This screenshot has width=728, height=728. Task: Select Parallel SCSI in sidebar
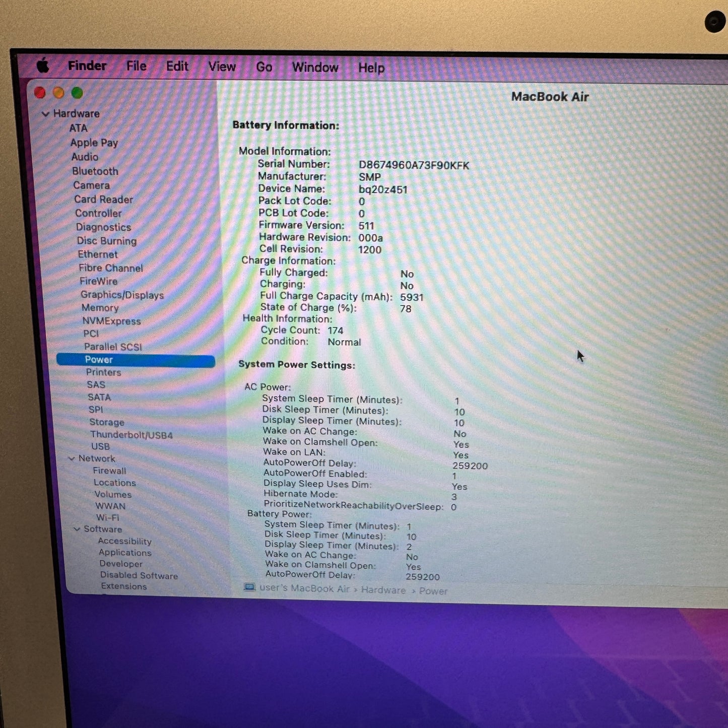tap(113, 347)
